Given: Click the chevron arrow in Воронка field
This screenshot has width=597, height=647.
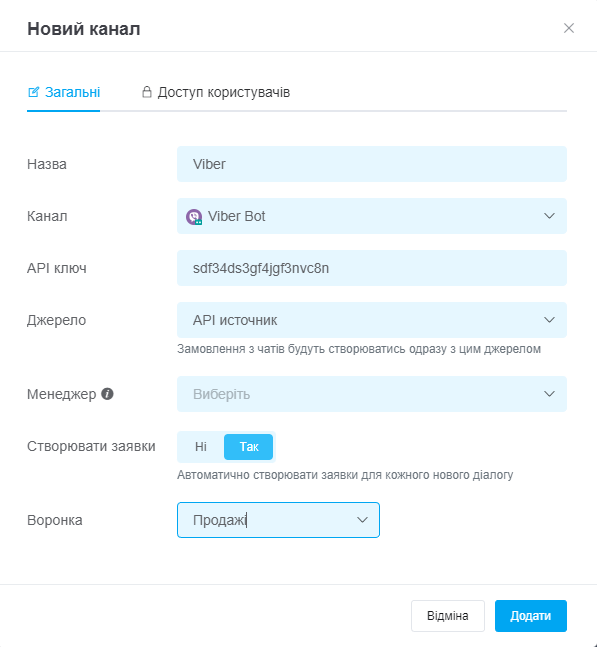Looking at the screenshot, I should pos(362,520).
